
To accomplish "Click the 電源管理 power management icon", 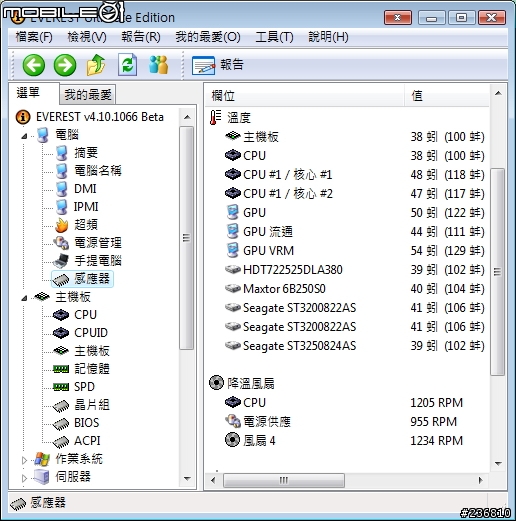I will tap(61, 243).
